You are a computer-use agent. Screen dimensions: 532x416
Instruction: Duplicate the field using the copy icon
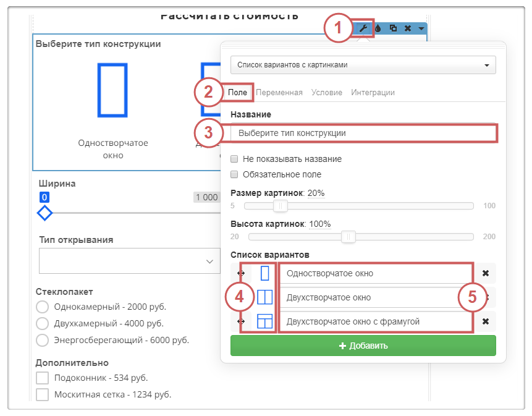393,28
